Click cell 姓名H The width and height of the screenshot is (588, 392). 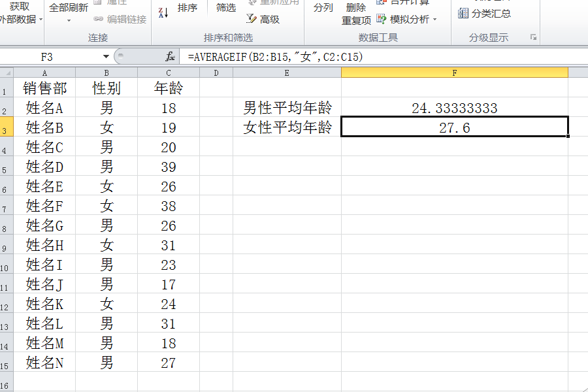[44, 244]
